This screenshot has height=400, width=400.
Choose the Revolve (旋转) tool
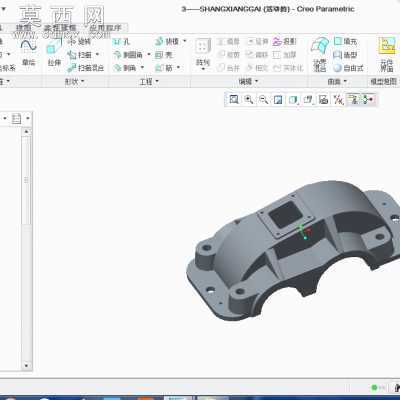79,42
